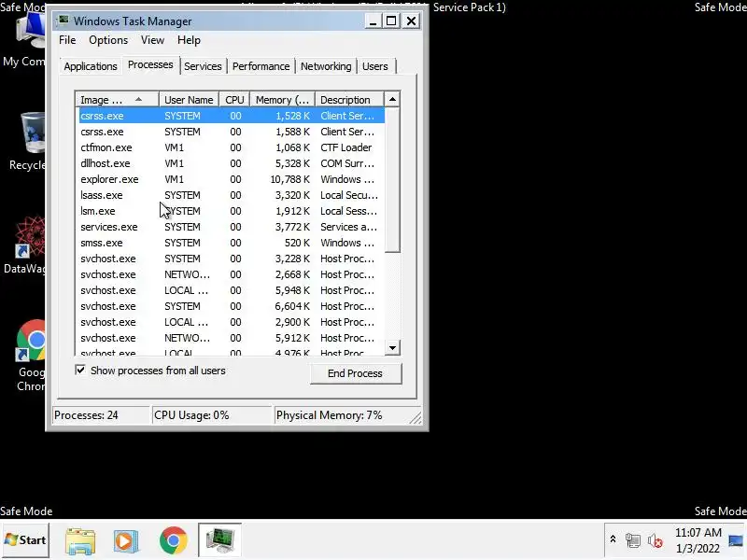Launch Windows Media Player from taskbar
Image resolution: width=747 pixels, height=560 pixels.
(x=126, y=540)
